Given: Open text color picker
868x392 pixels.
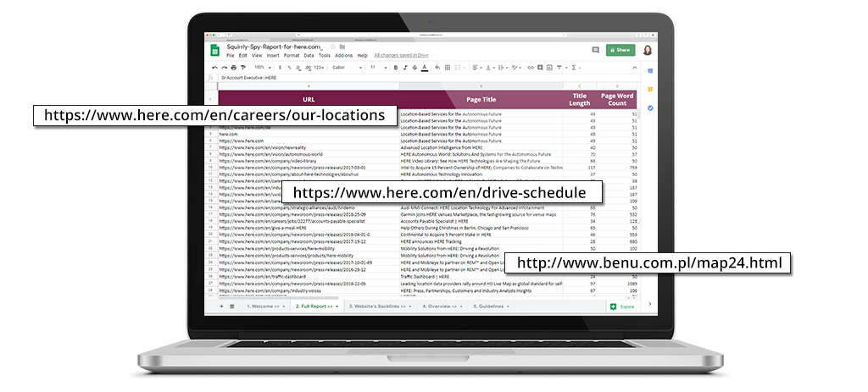Looking at the screenshot, I should [425, 68].
